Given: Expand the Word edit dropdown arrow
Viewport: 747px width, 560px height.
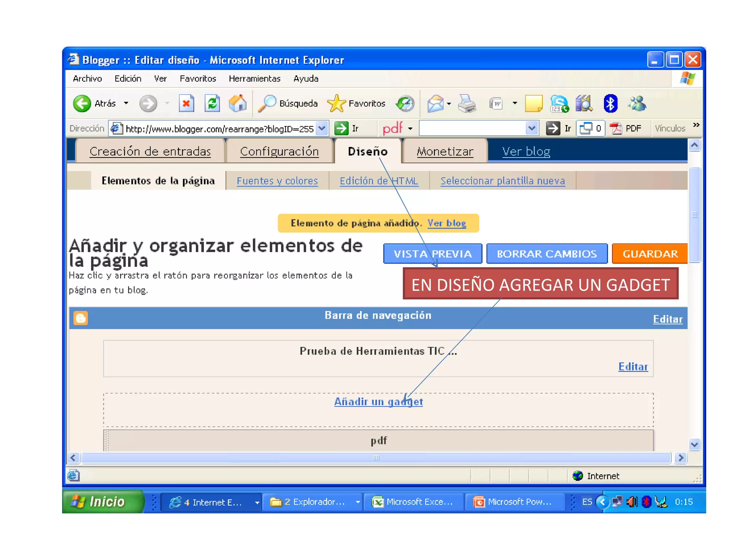Looking at the screenshot, I should [515, 104].
